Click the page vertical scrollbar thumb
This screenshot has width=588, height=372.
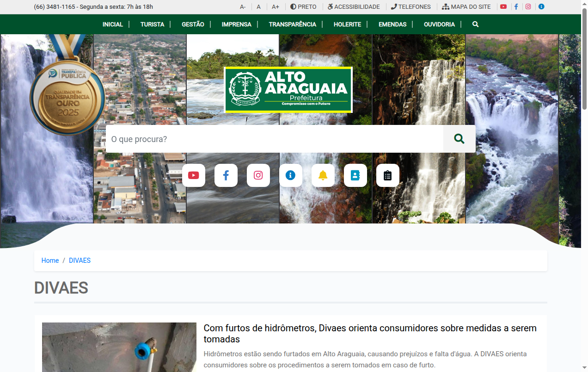coord(584,59)
